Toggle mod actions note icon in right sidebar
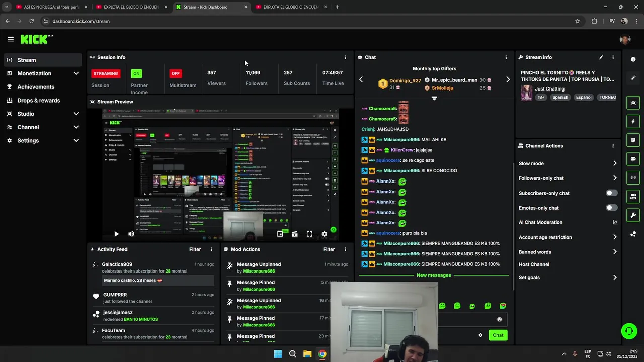This screenshot has height=362, width=644. coord(633,140)
